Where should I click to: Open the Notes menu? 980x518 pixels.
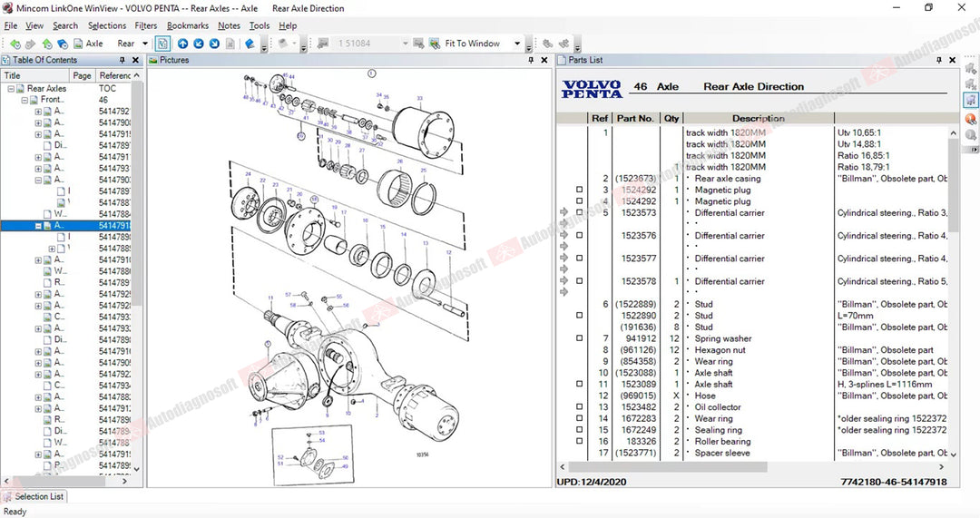tap(229, 25)
